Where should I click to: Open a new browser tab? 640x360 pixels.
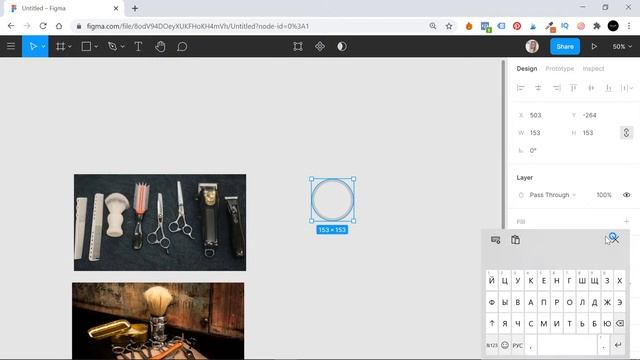pyautogui.click(x=135, y=8)
